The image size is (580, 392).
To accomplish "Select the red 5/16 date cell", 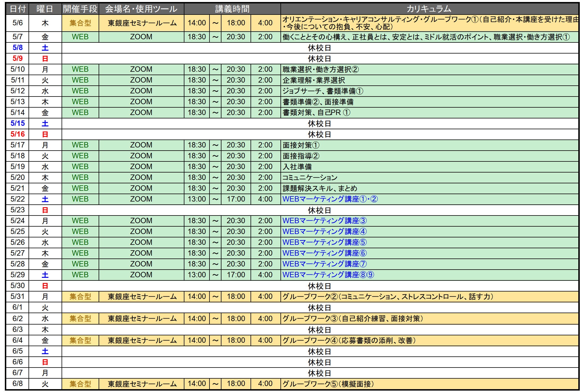I will (x=17, y=134).
